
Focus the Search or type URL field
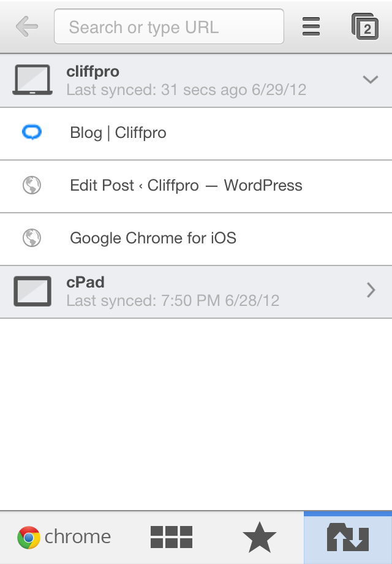pyautogui.click(x=169, y=26)
